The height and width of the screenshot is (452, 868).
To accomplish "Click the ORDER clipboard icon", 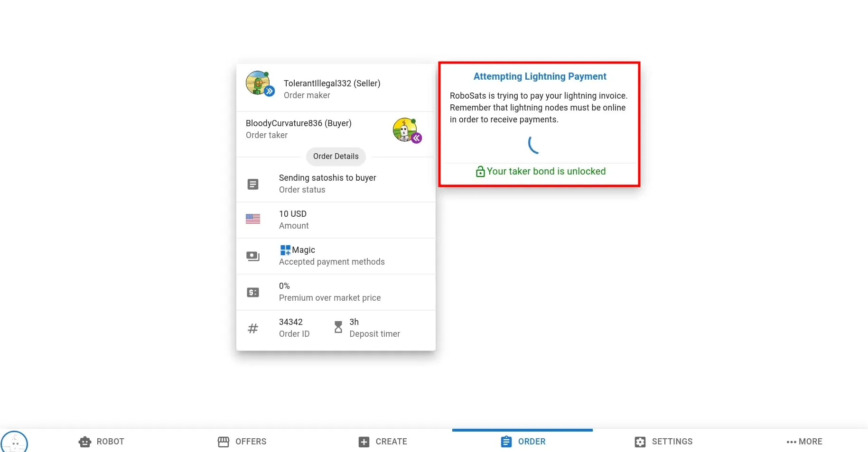I will pyautogui.click(x=506, y=442).
